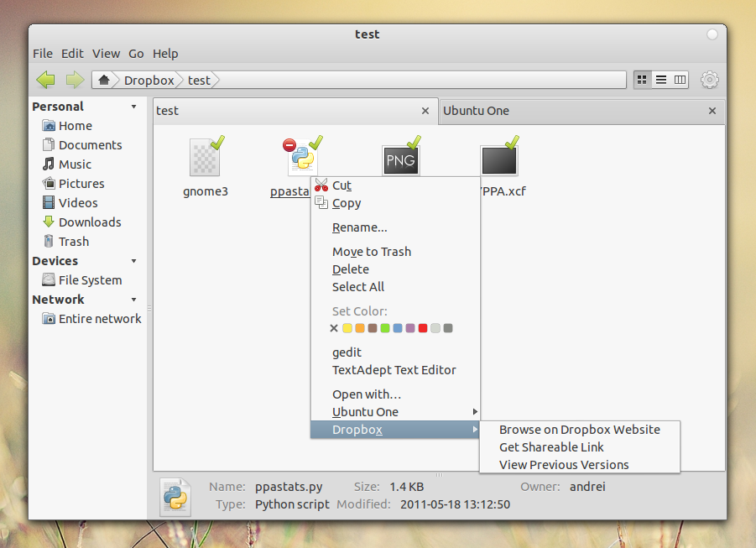Open the View menu
The width and height of the screenshot is (756, 548).
point(106,54)
